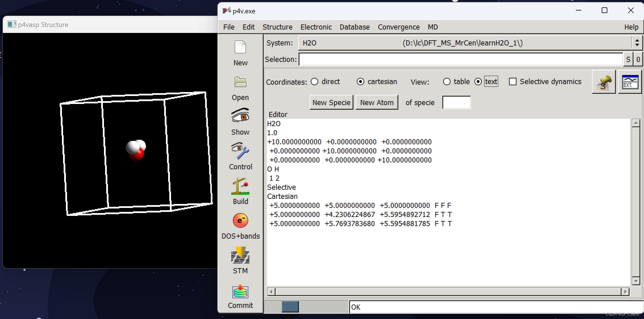Enable the Selective dynamics checkbox
Viewport: 644px width, 319px height.
(x=513, y=82)
